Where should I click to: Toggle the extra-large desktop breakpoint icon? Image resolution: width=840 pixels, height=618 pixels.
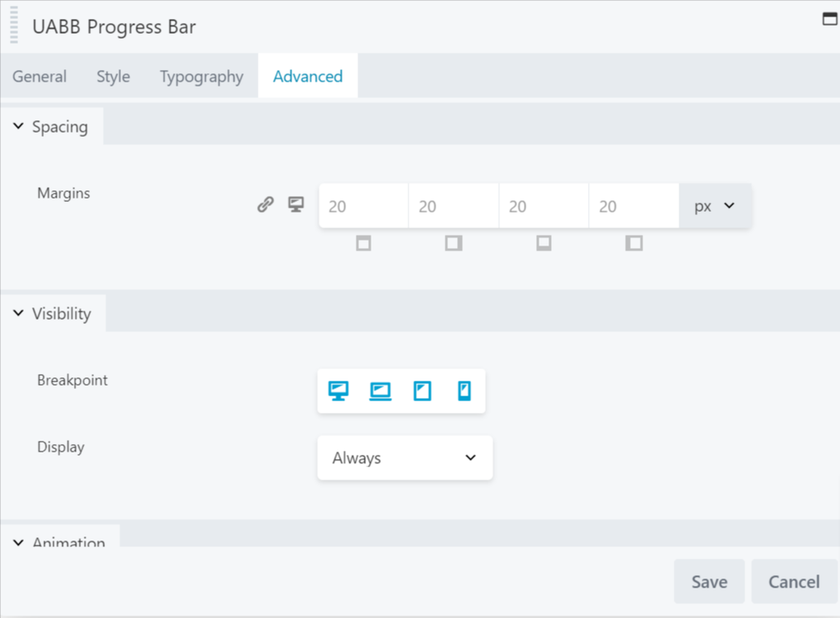click(x=338, y=391)
